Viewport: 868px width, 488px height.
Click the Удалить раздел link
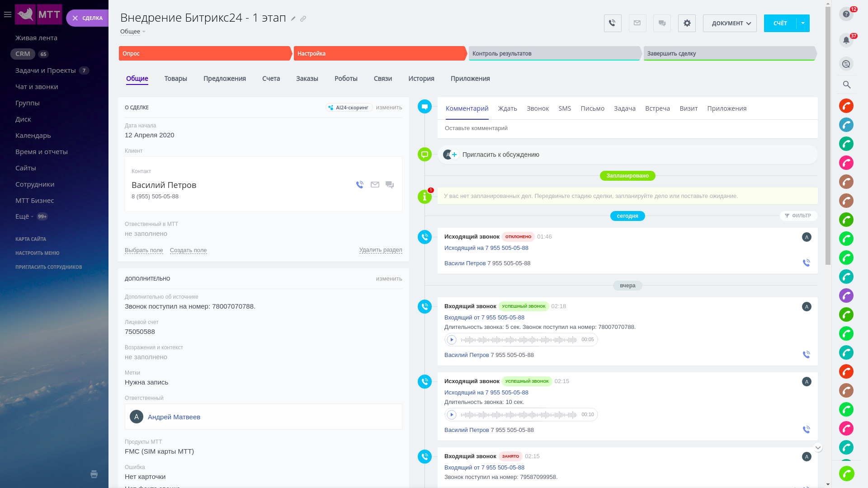pos(381,250)
